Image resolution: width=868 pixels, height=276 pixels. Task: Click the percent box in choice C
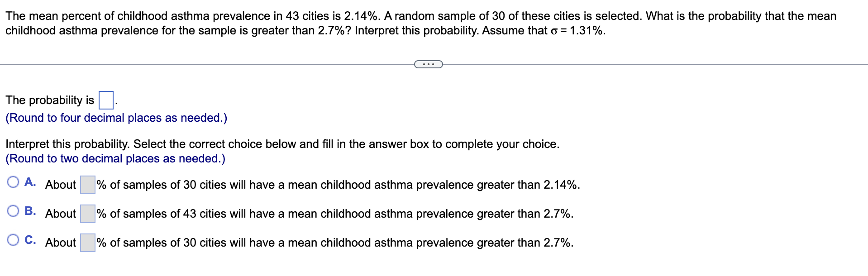point(88,243)
